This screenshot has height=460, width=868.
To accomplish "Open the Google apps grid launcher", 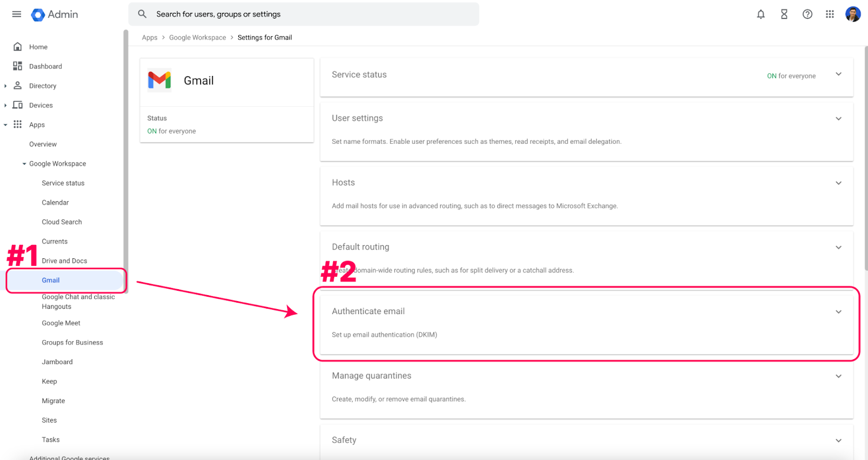I will [830, 14].
